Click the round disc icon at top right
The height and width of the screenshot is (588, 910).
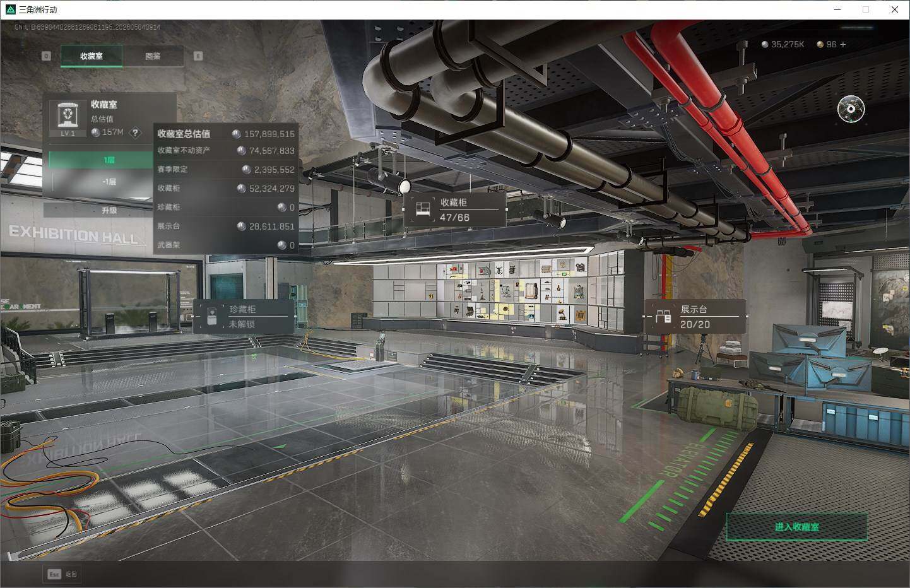click(x=851, y=109)
